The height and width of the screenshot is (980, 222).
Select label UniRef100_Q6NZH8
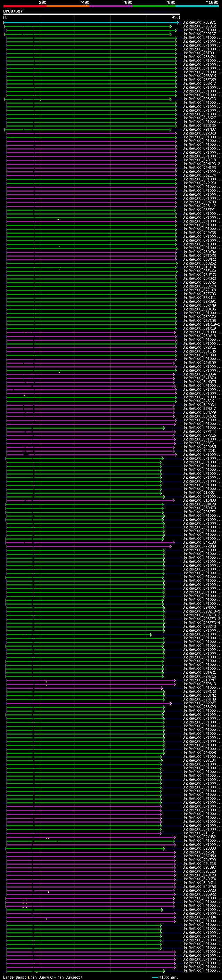click(199, 202)
